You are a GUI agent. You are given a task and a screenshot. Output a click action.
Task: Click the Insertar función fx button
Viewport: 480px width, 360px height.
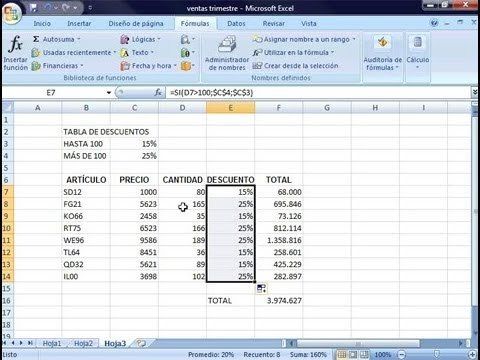[x=16, y=53]
